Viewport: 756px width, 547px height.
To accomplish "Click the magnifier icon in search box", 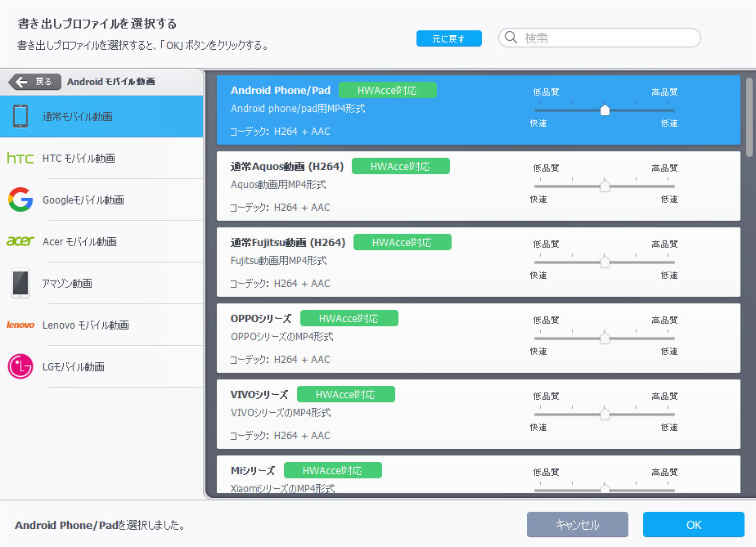I will [x=511, y=37].
